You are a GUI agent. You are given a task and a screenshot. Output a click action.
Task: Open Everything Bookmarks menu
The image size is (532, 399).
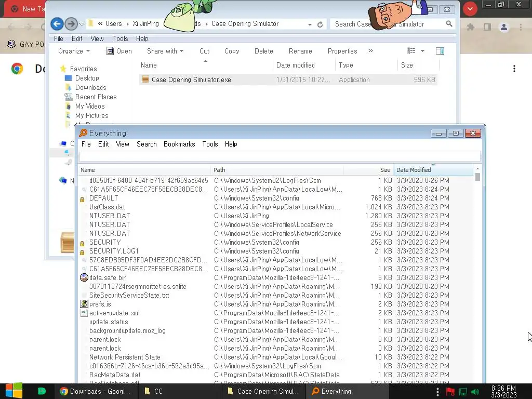[179, 144]
